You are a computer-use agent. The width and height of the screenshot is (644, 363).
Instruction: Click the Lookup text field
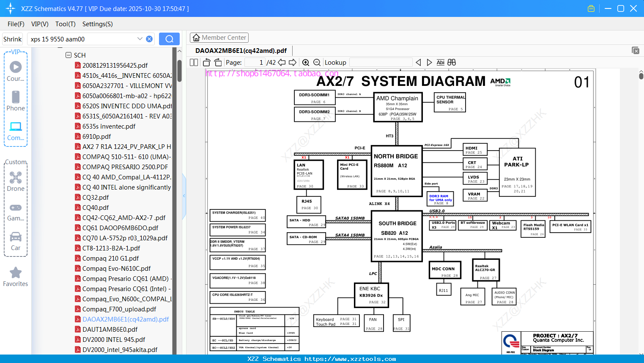click(381, 62)
